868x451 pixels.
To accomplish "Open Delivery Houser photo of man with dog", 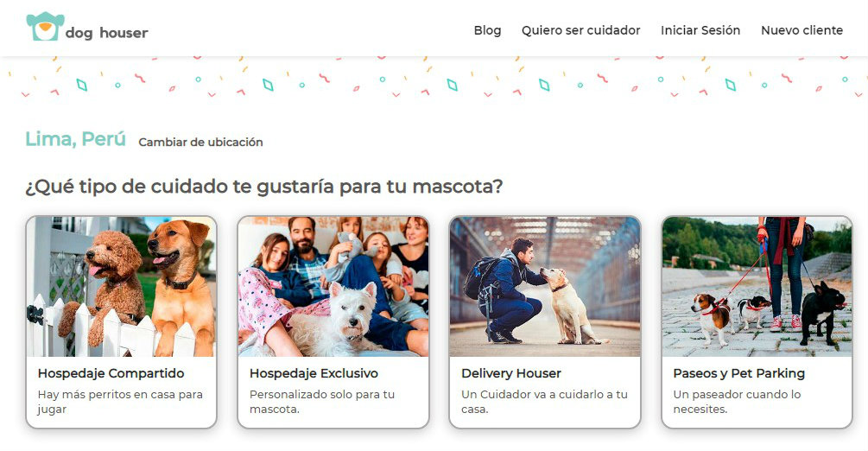I will point(545,287).
